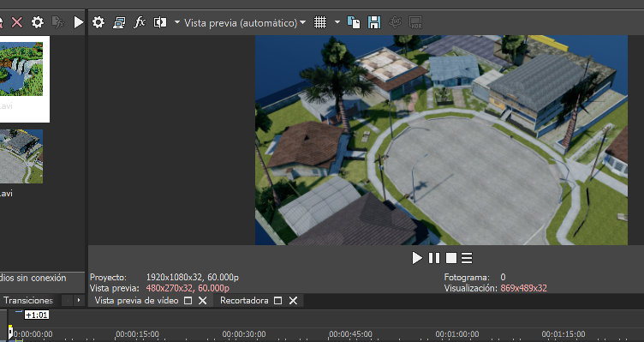The width and height of the screenshot is (644, 342).
Task: Click the greyed-out media FX icon
Action: pos(58,22)
